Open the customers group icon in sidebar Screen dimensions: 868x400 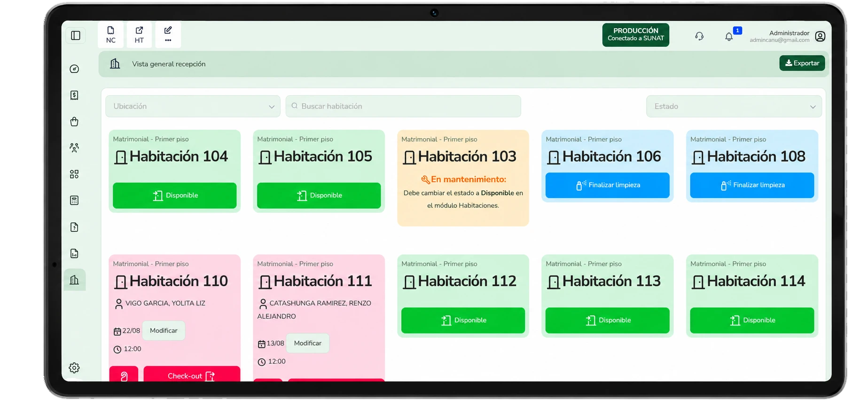74,148
